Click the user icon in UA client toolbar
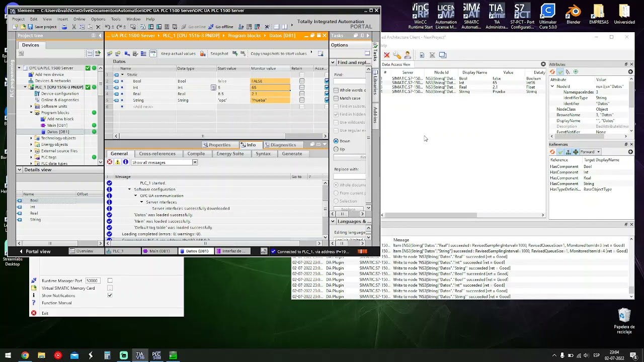 tap(407, 55)
